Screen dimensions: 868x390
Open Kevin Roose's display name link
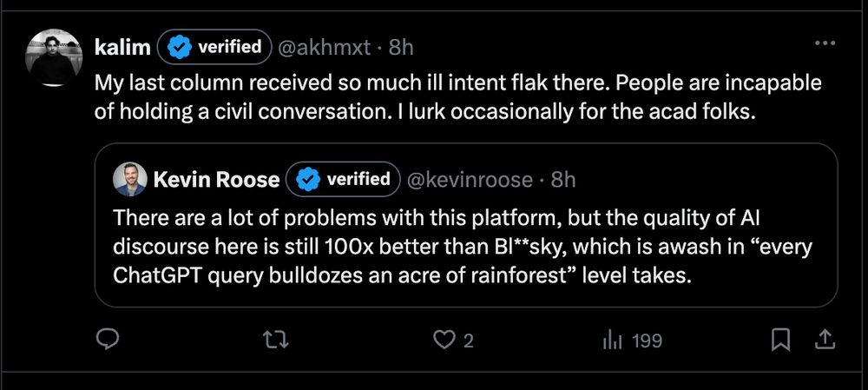pyautogui.click(x=216, y=180)
